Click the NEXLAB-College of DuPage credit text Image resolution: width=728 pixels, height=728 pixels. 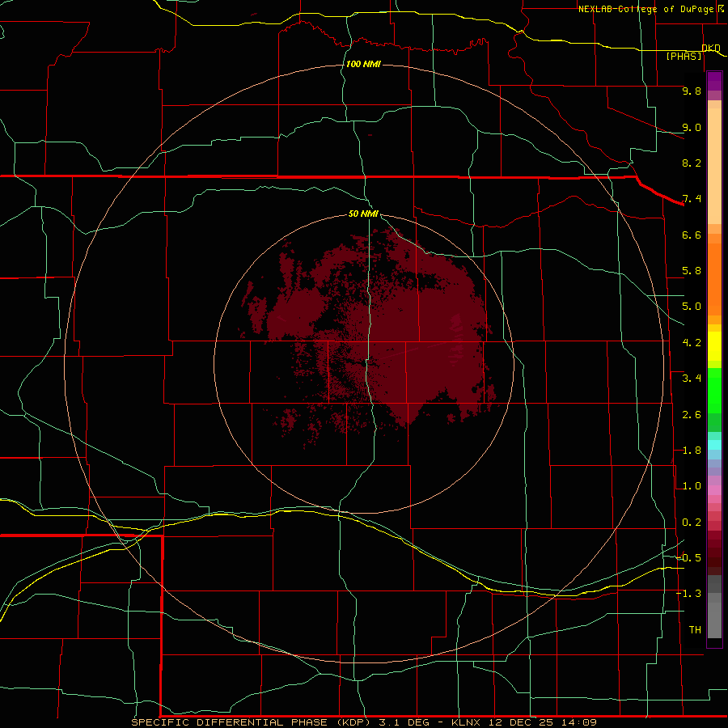click(x=646, y=9)
